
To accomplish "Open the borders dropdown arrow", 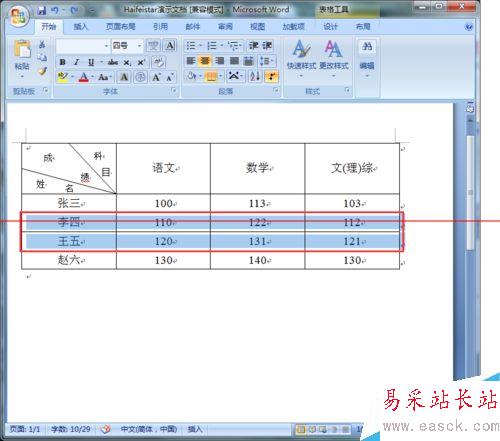I will click(x=221, y=77).
